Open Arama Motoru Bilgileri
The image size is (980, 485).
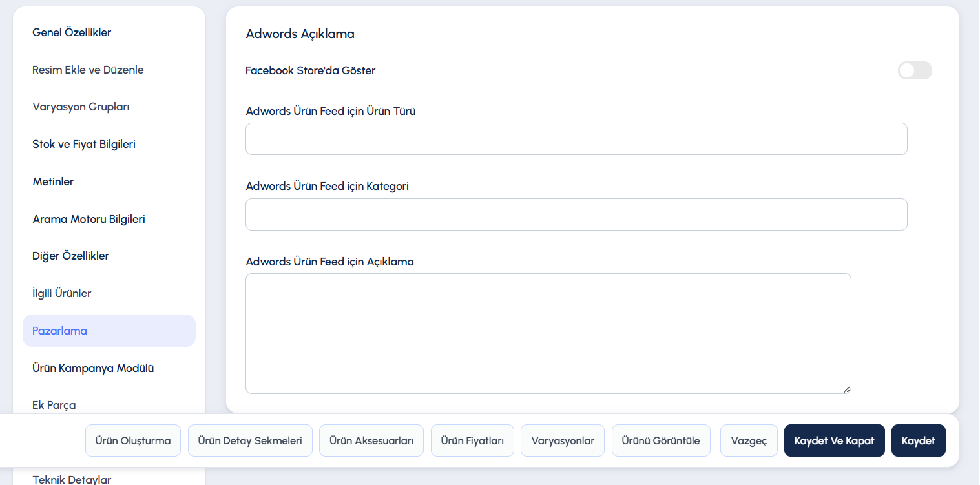(x=89, y=219)
